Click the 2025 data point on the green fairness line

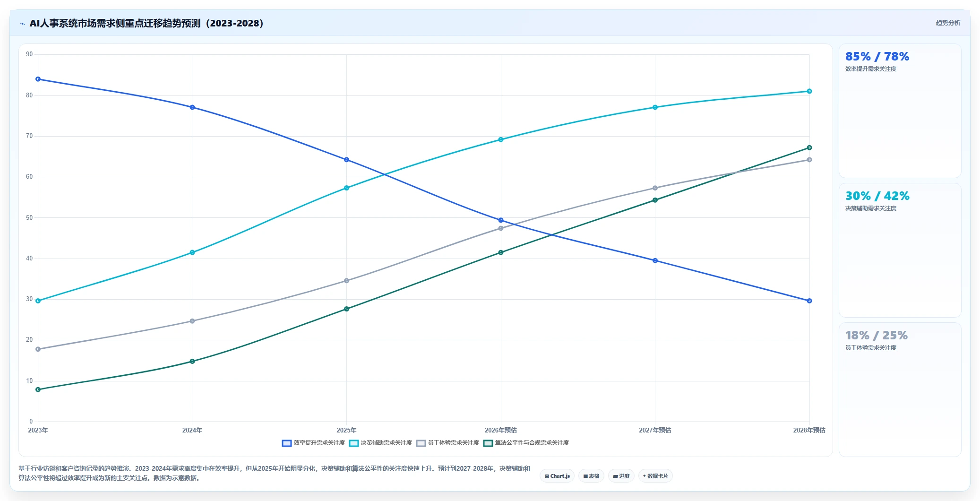click(346, 309)
